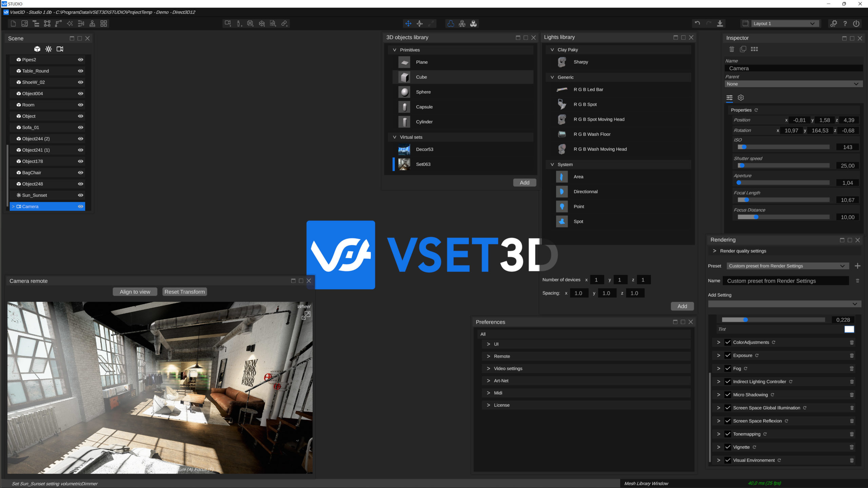Viewport: 868px width, 488px height.
Task: Click the new project page icon
Action: (x=13, y=23)
